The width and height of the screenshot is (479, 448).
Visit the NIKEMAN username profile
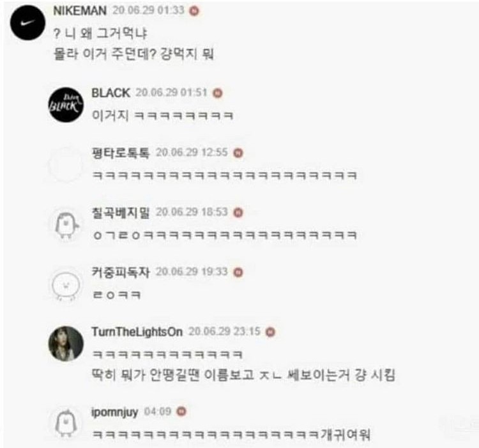(x=80, y=11)
